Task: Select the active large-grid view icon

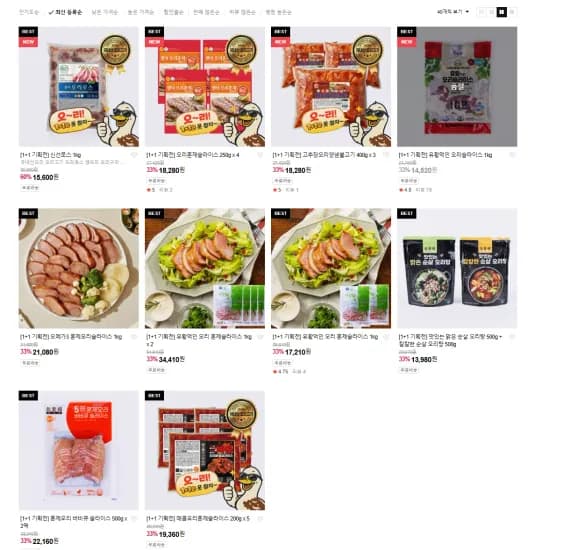Action: (502, 12)
